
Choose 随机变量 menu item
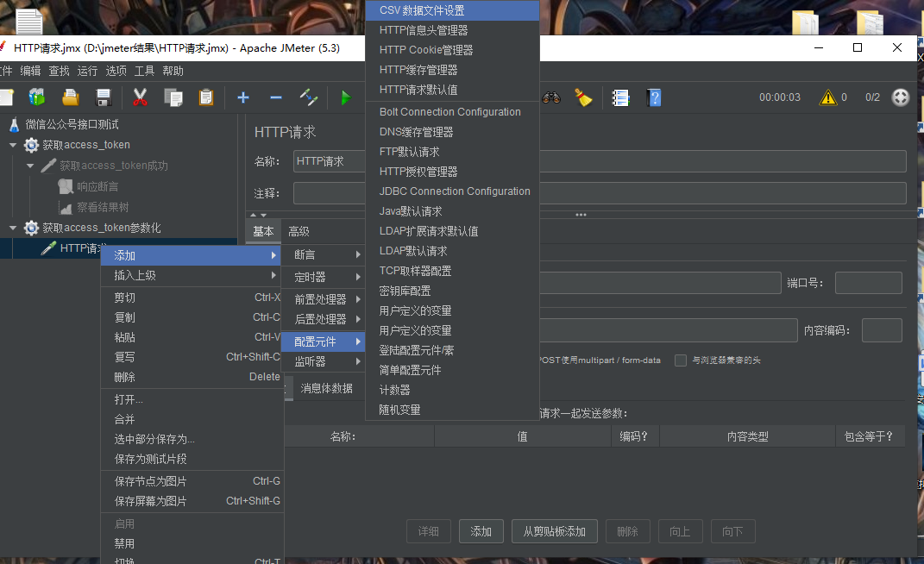(452, 410)
